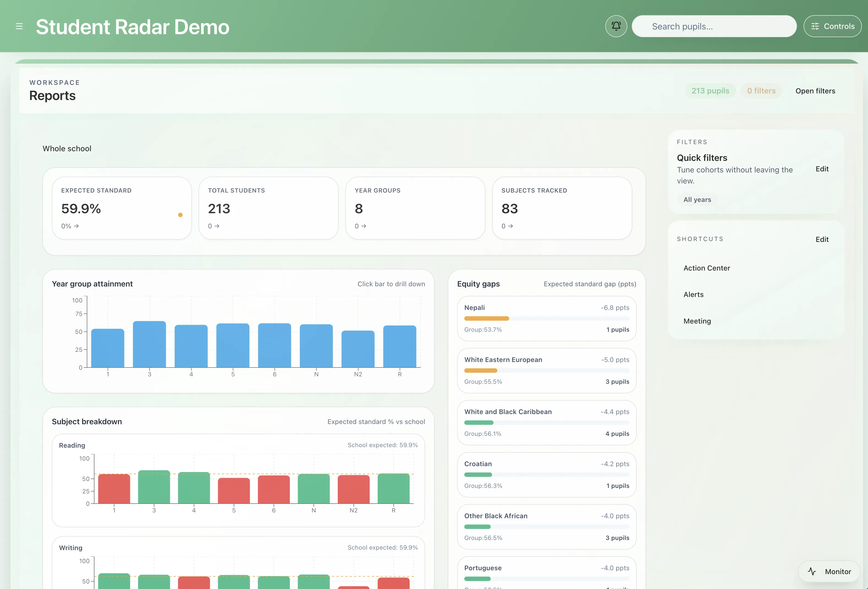Open the Action Center shortcut
The image size is (868, 589).
click(x=706, y=268)
